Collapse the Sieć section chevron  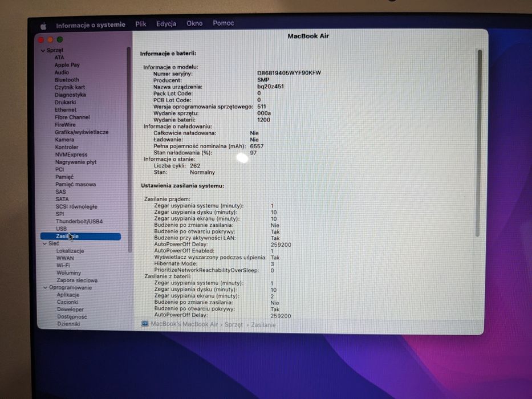44,243
